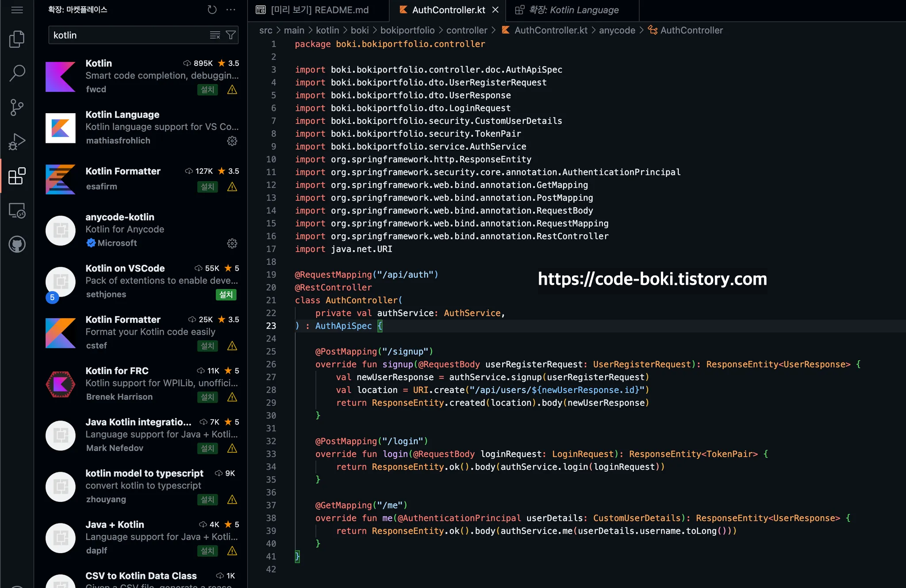Open Run and Debug view

pos(17,142)
